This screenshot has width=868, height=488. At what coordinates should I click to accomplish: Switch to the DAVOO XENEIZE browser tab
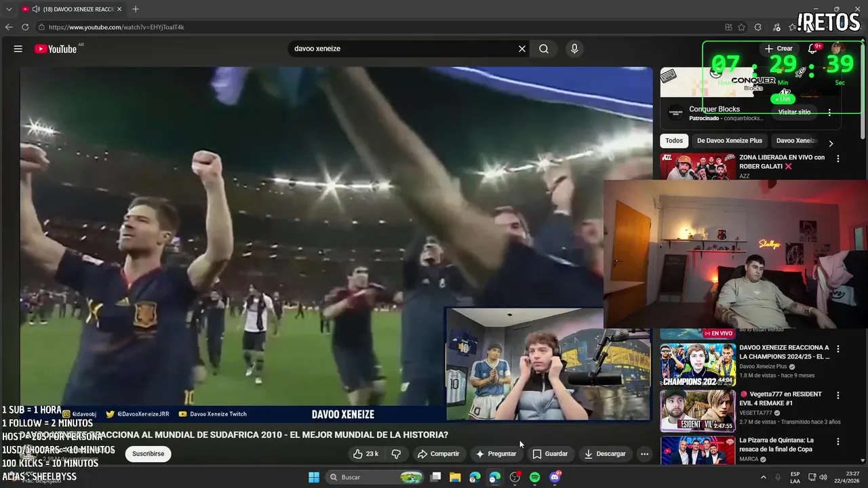pos(72,9)
